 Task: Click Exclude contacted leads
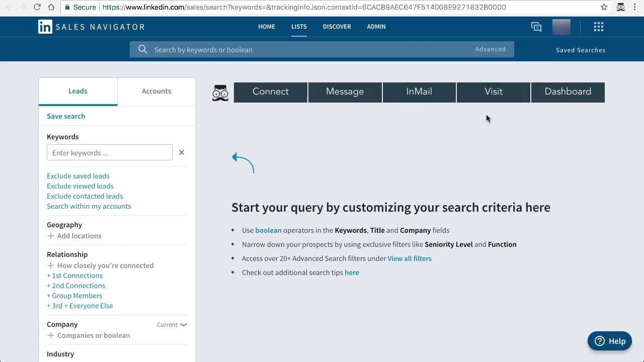pos(85,196)
